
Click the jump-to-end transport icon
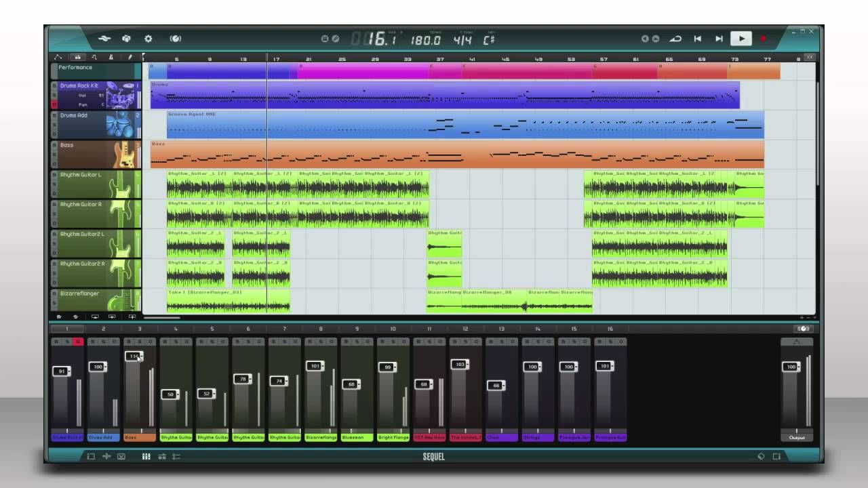click(x=719, y=39)
